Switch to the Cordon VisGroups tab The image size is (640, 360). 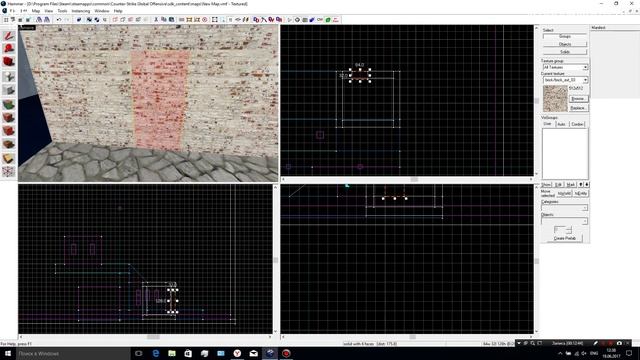pyautogui.click(x=577, y=124)
